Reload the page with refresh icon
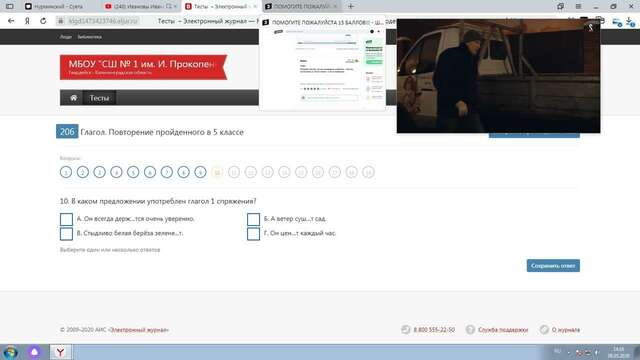640x360 pixels. click(43, 21)
